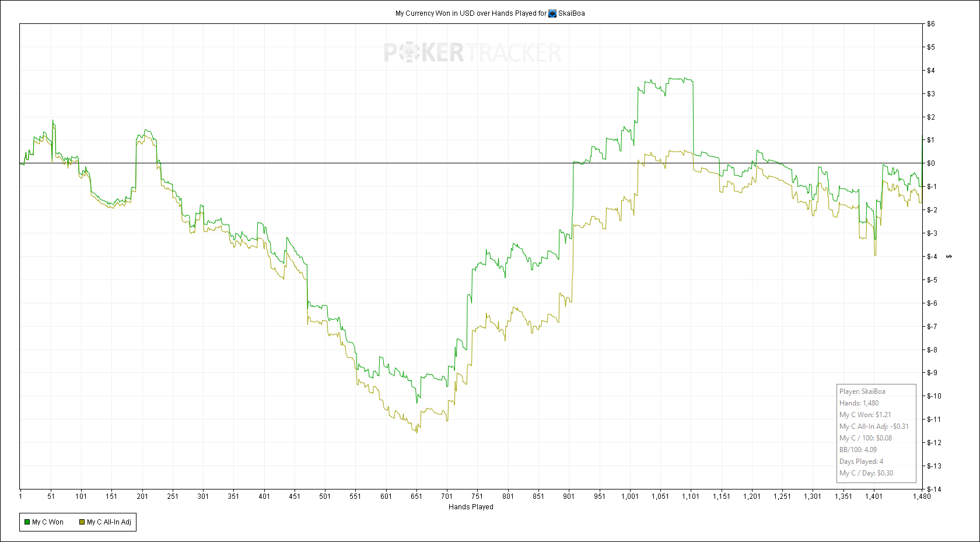Viewport: 980px width, 542px height.
Task: Click the $0 label on the y-axis
Action: tap(931, 163)
